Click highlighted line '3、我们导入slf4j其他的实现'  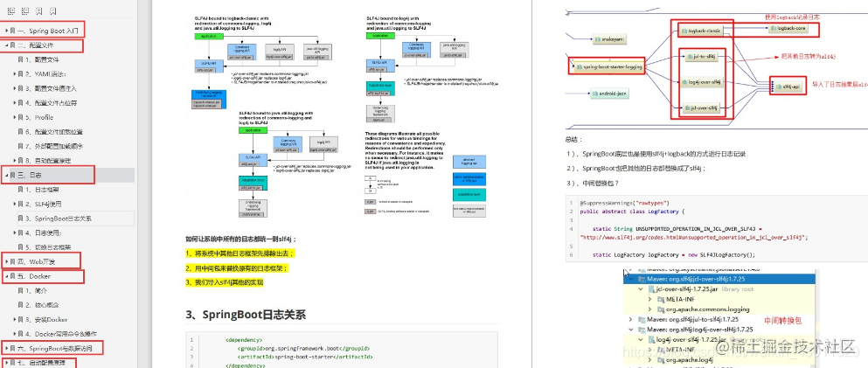(225, 282)
